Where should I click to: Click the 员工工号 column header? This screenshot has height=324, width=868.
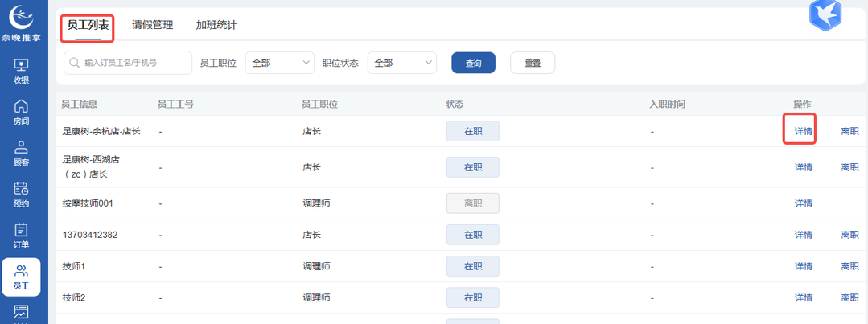(175, 104)
